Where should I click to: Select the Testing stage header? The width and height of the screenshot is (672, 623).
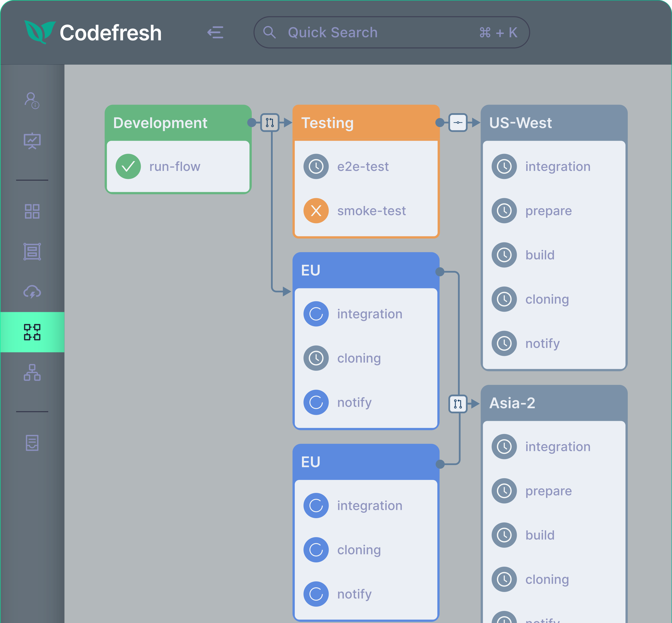click(x=366, y=123)
